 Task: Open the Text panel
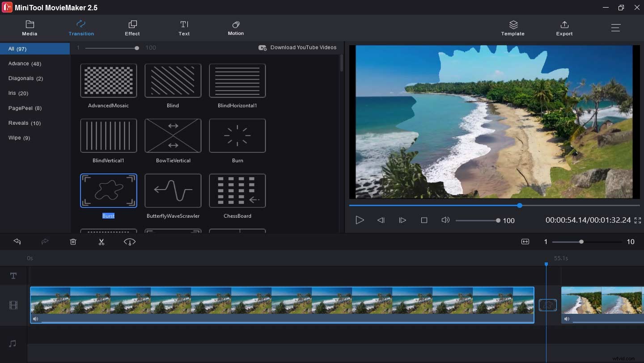point(184,28)
